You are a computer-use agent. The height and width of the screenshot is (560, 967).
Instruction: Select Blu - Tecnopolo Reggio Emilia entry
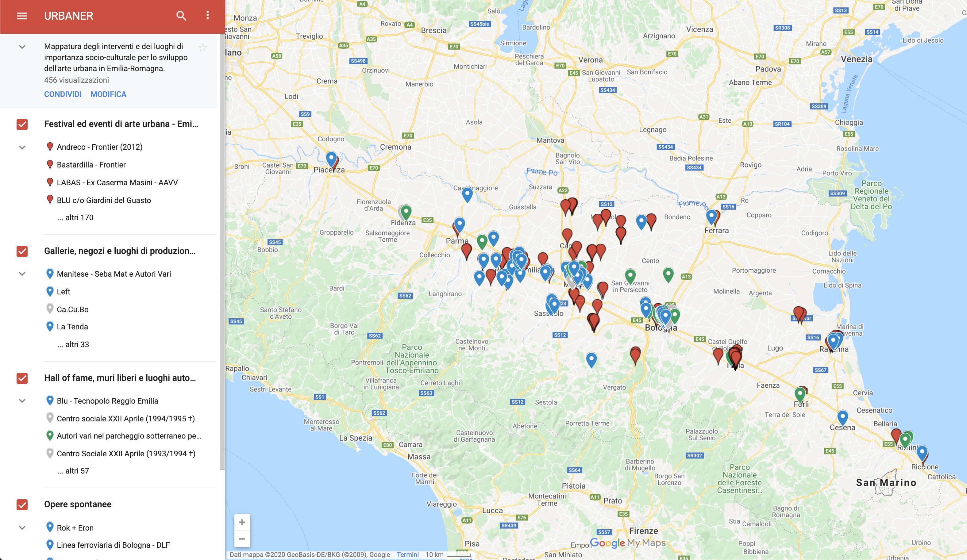[x=107, y=401]
